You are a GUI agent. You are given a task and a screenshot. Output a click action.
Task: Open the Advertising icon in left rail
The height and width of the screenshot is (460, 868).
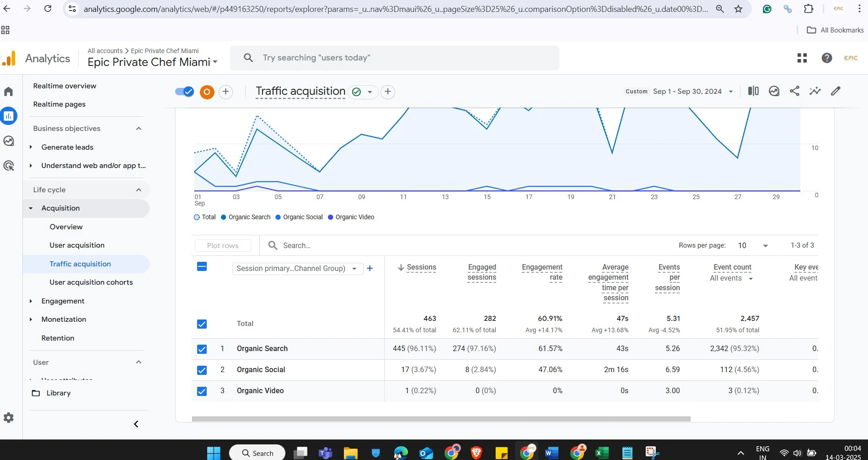pyautogui.click(x=9, y=166)
